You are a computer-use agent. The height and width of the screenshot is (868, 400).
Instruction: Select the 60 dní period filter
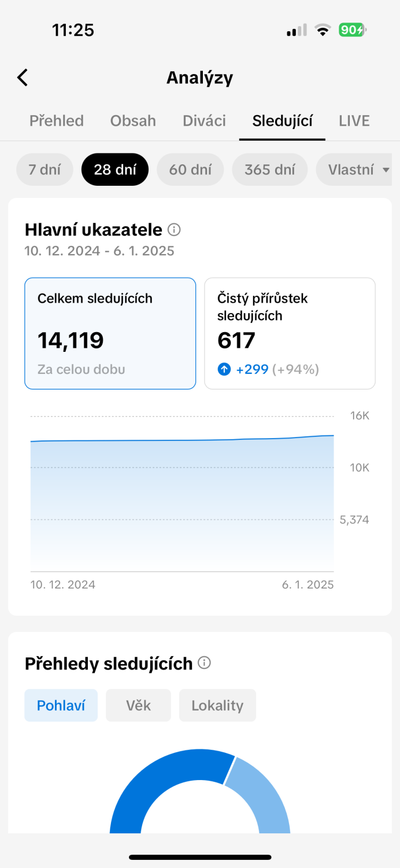[x=190, y=170]
